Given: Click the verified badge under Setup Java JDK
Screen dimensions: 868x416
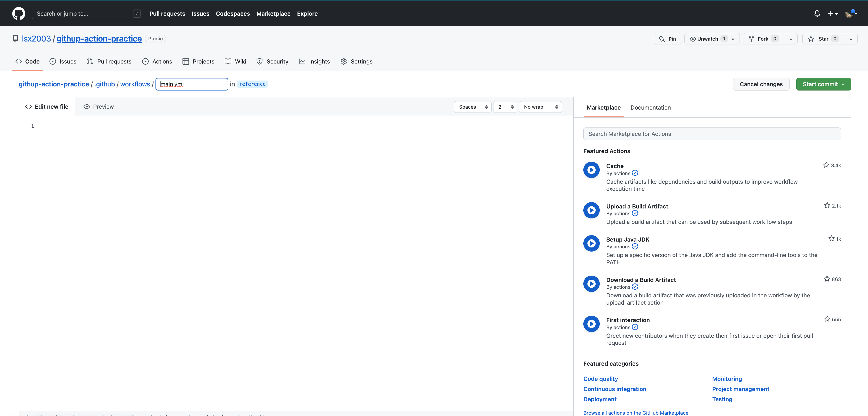Looking at the screenshot, I should click(635, 247).
